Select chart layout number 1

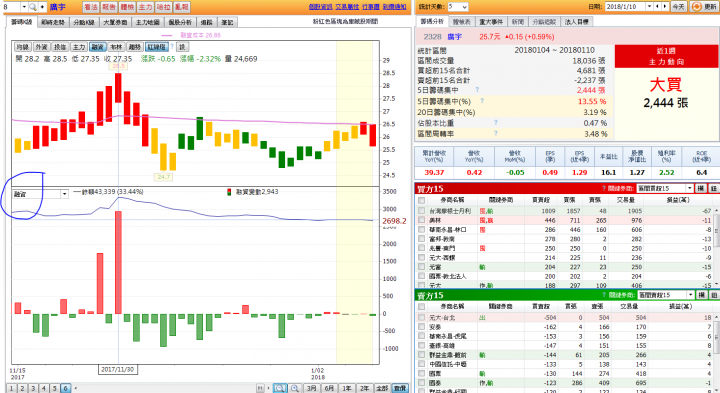point(12,388)
